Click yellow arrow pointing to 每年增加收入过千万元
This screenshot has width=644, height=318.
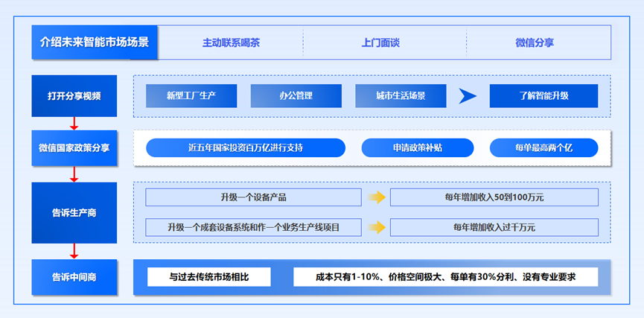click(377, 227)
